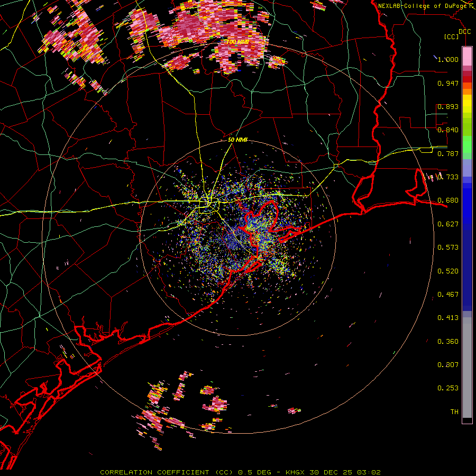Screen dimensions: 476x476
Task: Click the 100 NMI range ring label
Action: tap(237, 42)
